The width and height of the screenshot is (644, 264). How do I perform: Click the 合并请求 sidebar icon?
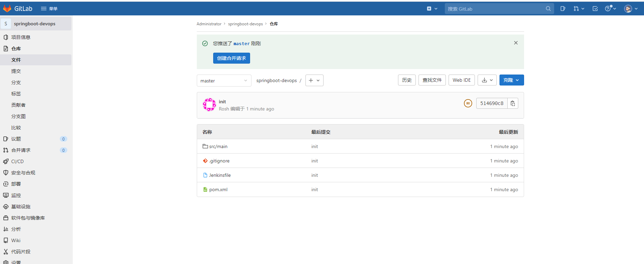point(5,150)
